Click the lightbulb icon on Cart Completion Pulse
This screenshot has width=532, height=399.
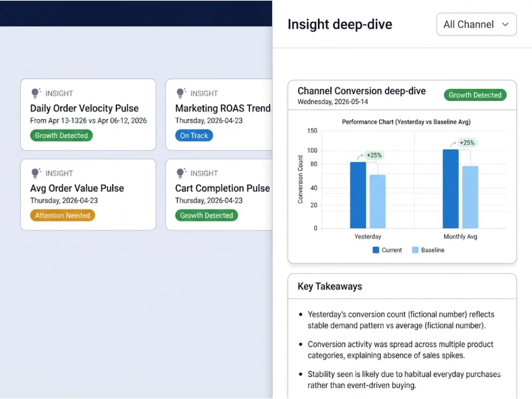click(x=181, y=172)
